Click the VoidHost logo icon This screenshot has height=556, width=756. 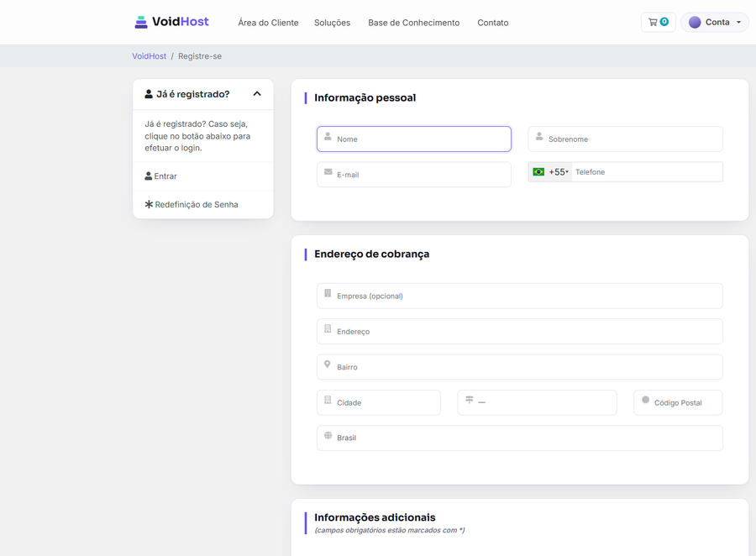[x=141, y=22]
